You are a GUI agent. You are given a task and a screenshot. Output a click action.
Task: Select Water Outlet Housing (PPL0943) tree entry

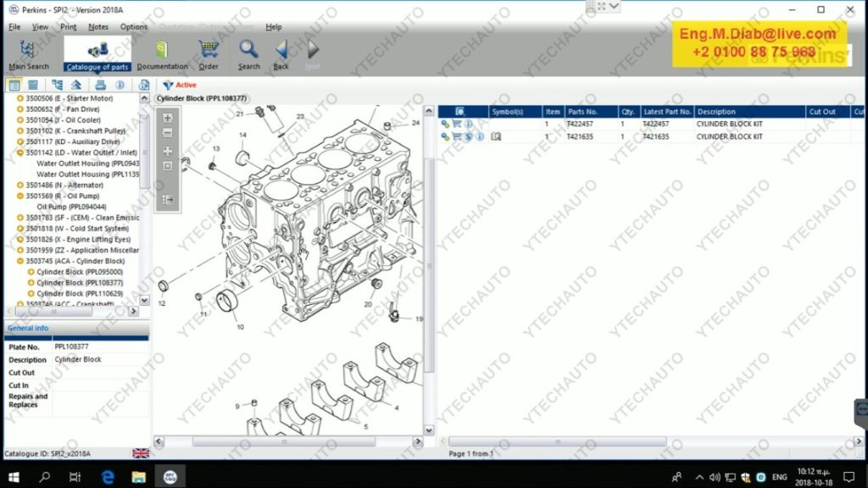[87, 163]
